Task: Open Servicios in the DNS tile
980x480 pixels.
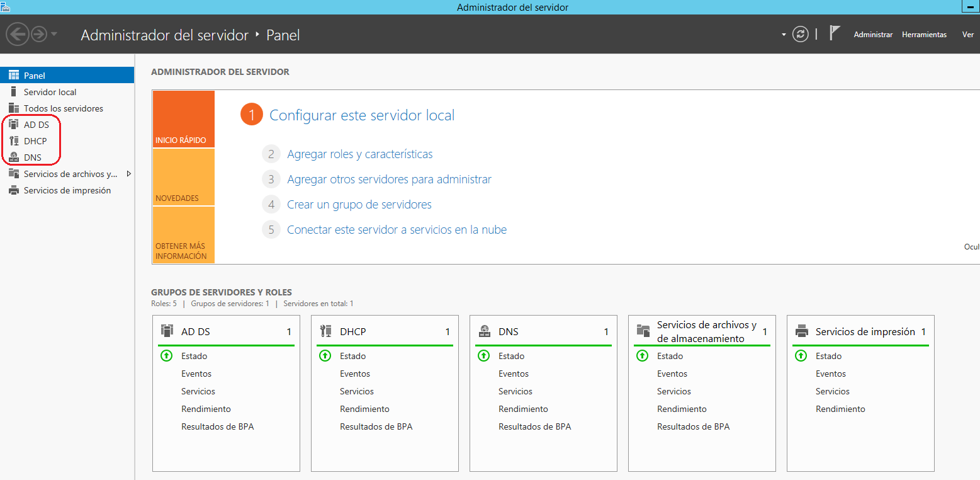Action: (515, 391)
